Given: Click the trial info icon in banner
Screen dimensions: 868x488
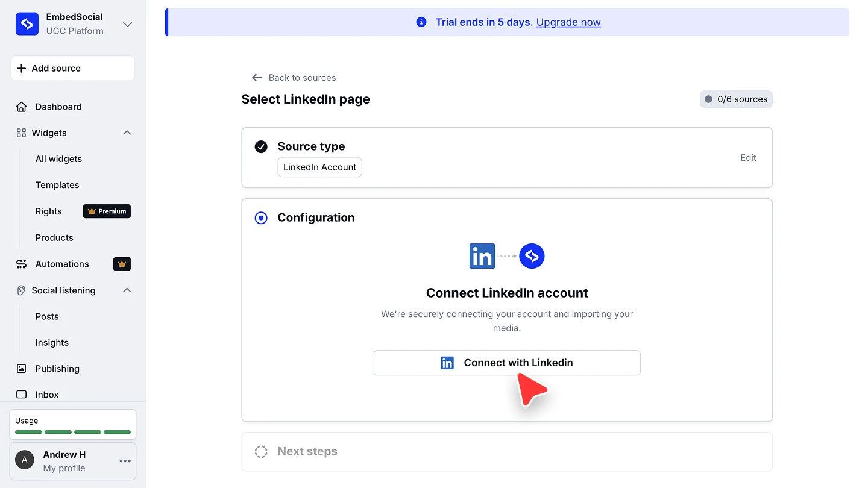Looking at the screenshot, I should click(x=421, y=22).
